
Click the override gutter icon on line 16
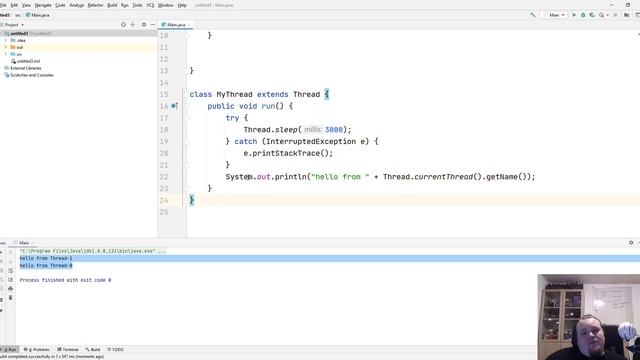point(174,106)
